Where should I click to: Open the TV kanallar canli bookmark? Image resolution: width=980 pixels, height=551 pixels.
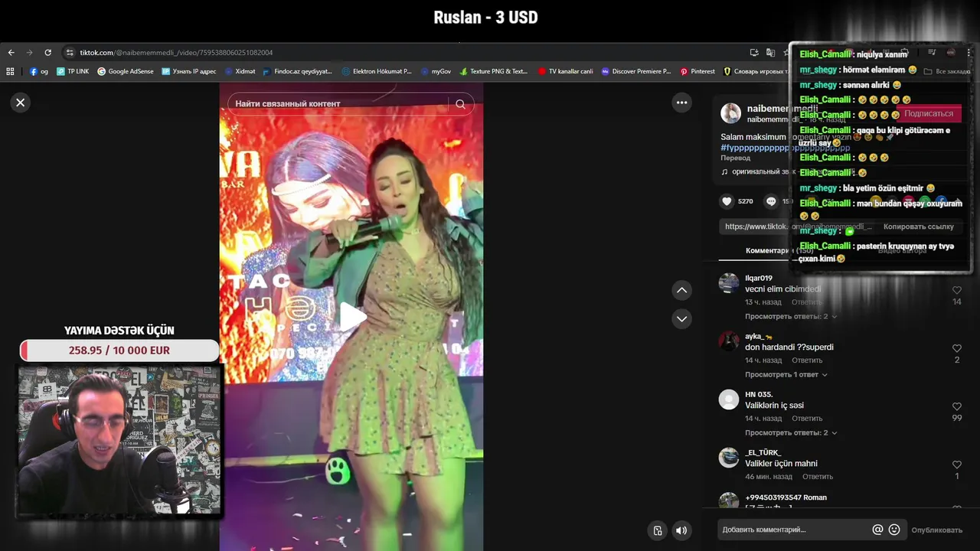pos(565,71)
